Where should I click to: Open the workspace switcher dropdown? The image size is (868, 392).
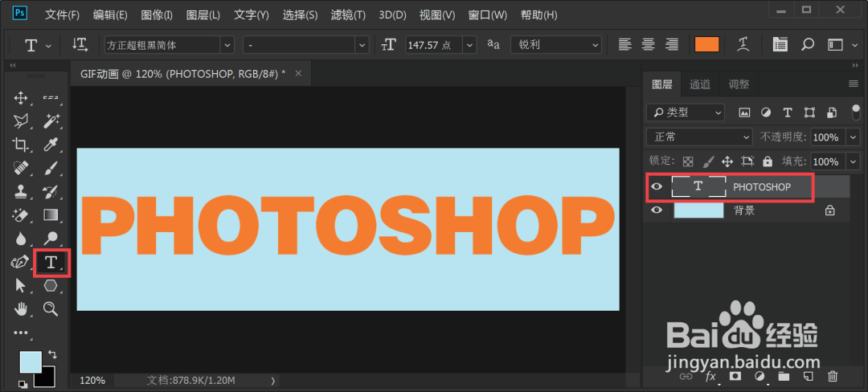[839, 45]
